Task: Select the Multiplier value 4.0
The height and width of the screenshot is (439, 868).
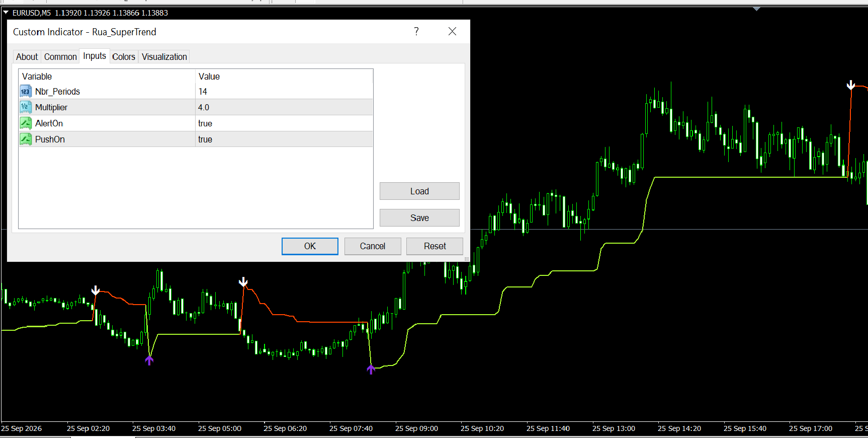Action: [x=204, y=107]
